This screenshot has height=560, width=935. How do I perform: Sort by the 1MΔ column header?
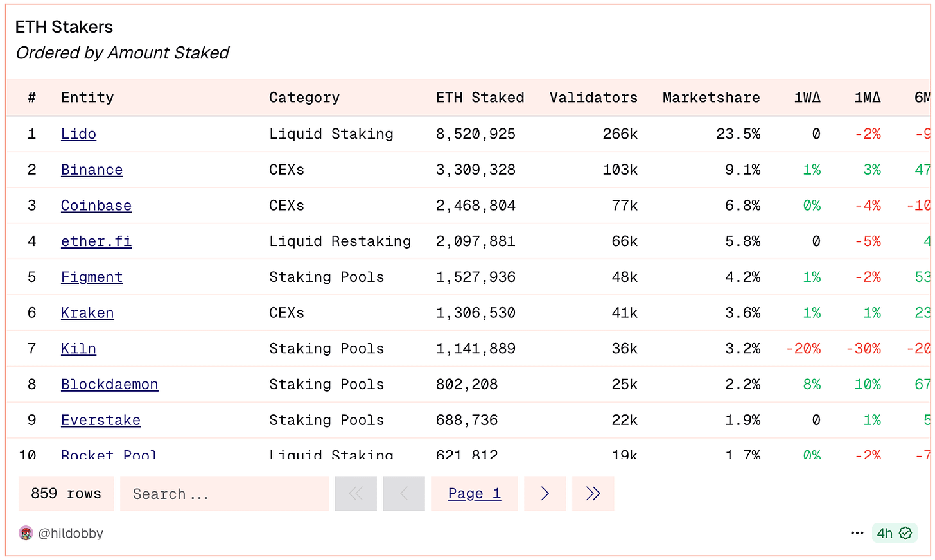868,98
